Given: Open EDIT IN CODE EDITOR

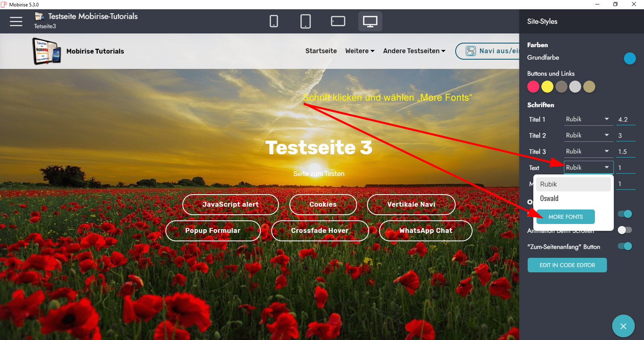Looking at the screenshot, I should (567, 265).
